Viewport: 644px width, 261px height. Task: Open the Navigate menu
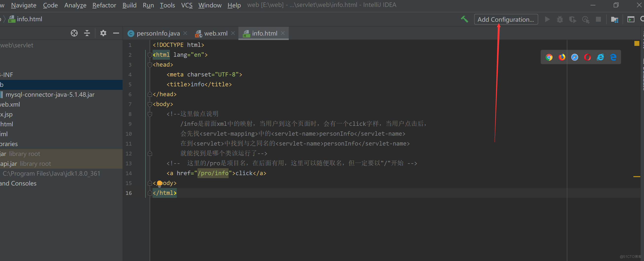pos(24,5)
